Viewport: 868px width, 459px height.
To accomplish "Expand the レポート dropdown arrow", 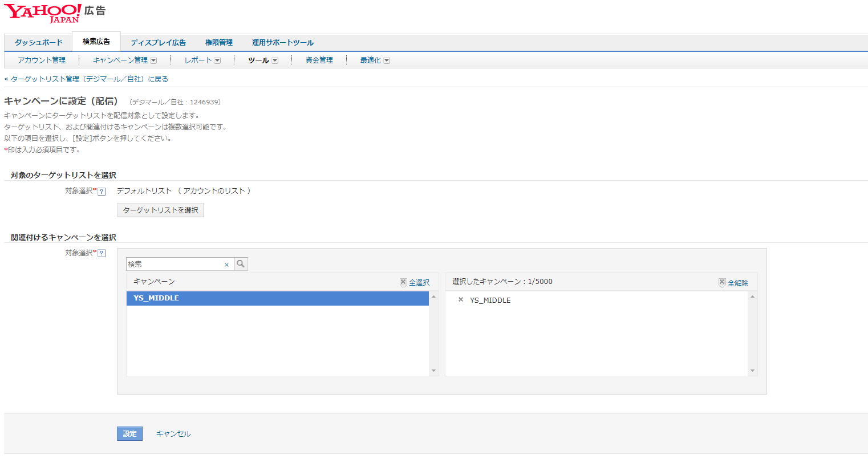I will [217, 60].
